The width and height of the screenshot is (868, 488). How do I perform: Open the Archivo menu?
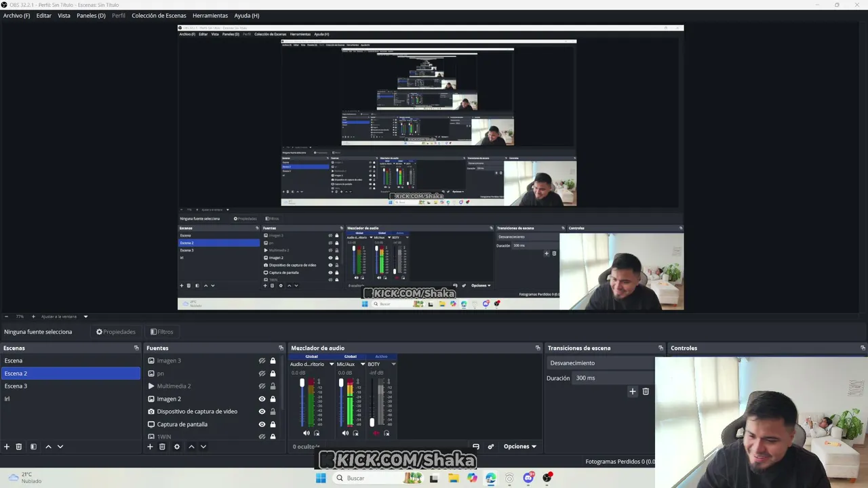click(17, 16)
